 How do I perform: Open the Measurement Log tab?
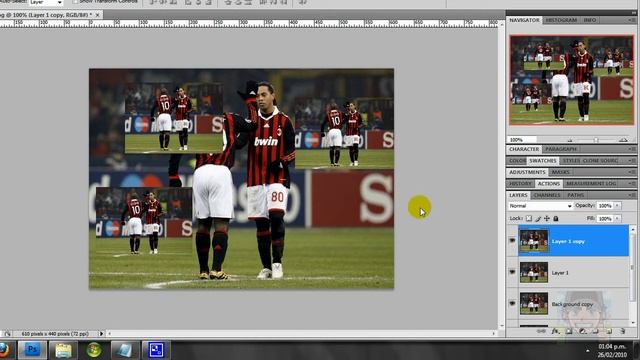tap(591, 184)
